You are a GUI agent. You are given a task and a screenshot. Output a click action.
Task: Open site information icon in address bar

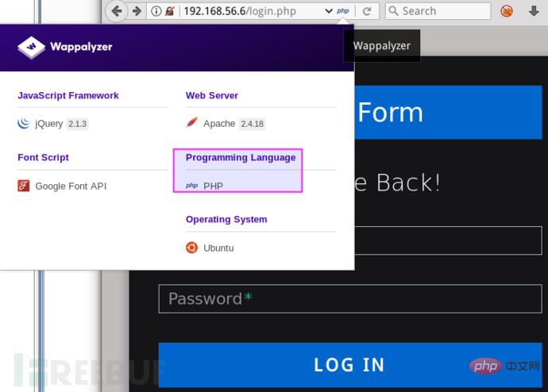pyautogui.click(x=156, y=11)
